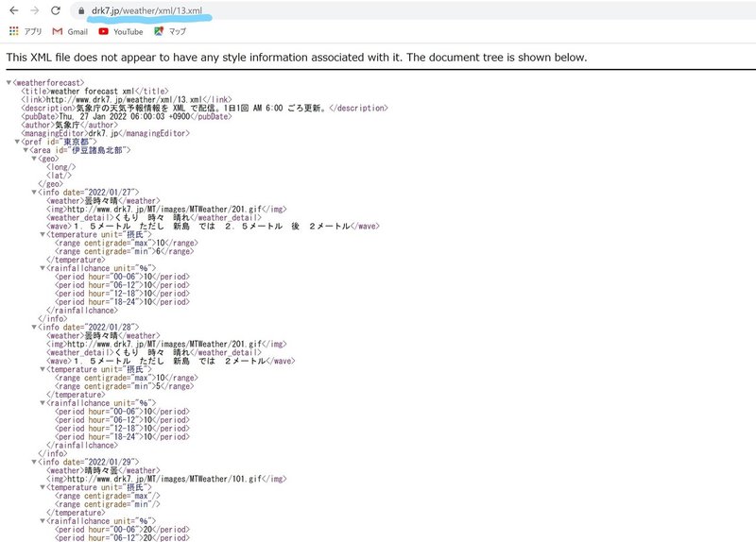Click period hour 12-18 under 2022/01/28
The image size is (756, 542).
[x=122, y=429]
